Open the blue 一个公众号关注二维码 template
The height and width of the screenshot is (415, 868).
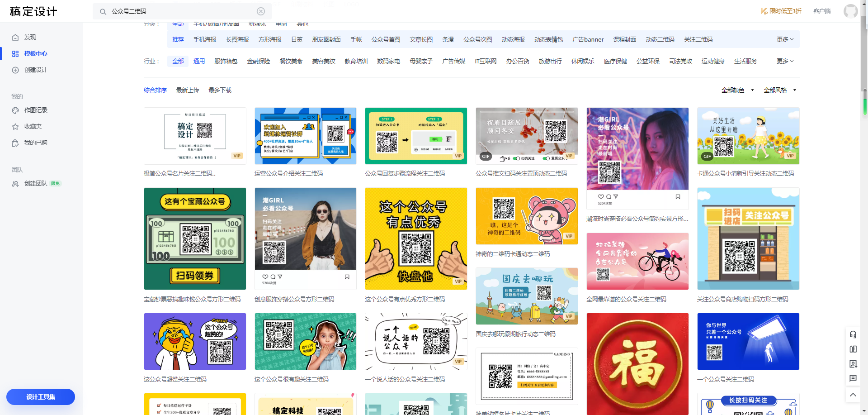tap(748, 341)
